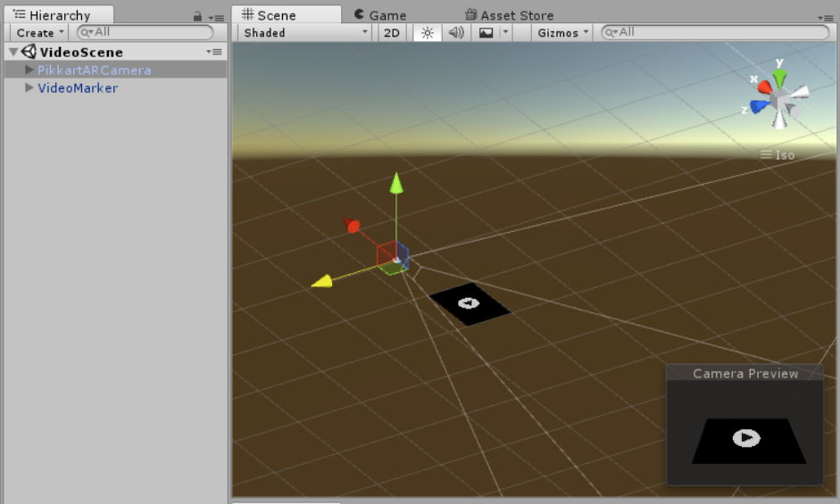Click the move gizmo center cube

click(393, 258)
